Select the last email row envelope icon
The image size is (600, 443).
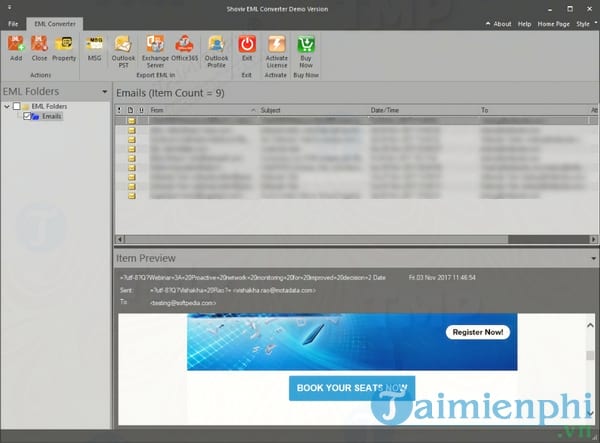(x=132, y=196)
